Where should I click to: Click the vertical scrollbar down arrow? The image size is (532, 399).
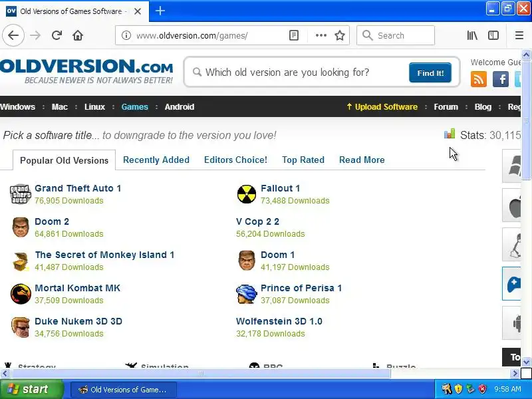click(526, 362)
